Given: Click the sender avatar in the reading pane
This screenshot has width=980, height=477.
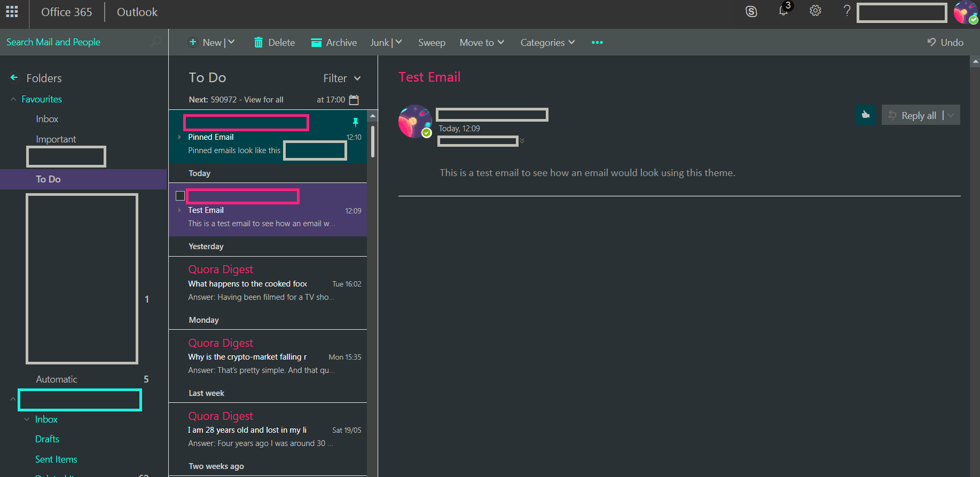Looking at the screenshot, I should [415, 121].
